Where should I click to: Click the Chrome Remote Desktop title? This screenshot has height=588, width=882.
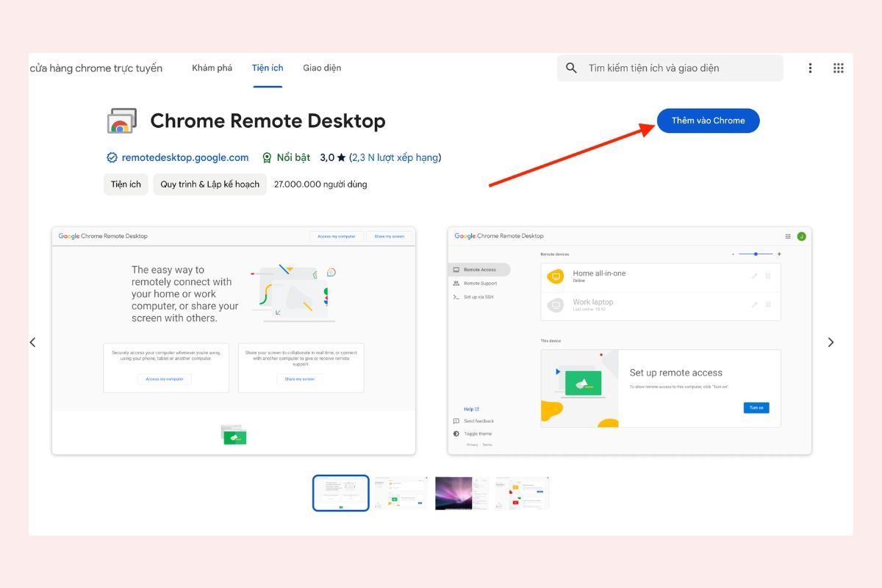pos(268,121)
